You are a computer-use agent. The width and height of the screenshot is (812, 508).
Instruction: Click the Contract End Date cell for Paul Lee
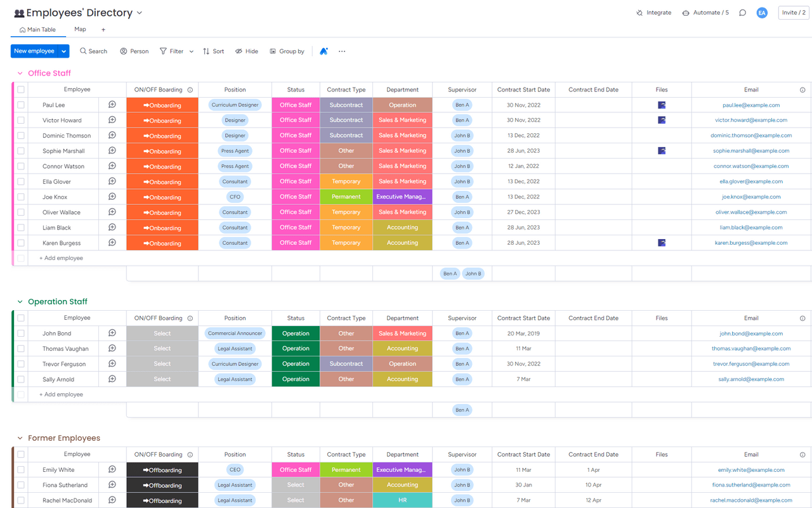593,105
